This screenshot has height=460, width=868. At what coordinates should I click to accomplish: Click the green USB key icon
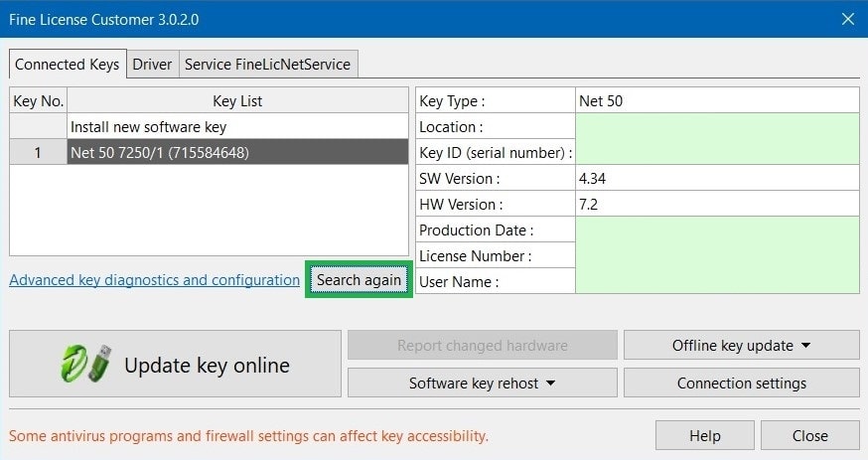[x=86, y=364]
